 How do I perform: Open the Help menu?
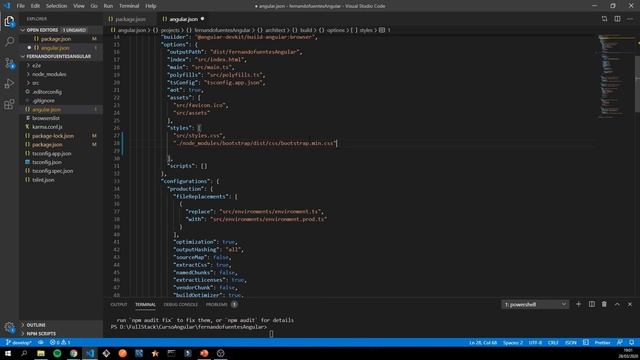(151, 6)
